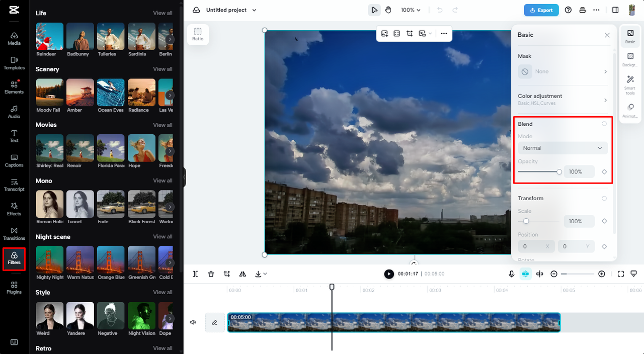Zoom out the timeline with minus icon
Image resolution: width=644 pixels, height=354 pixels.
pyautogui.click(x=554, y=274)
